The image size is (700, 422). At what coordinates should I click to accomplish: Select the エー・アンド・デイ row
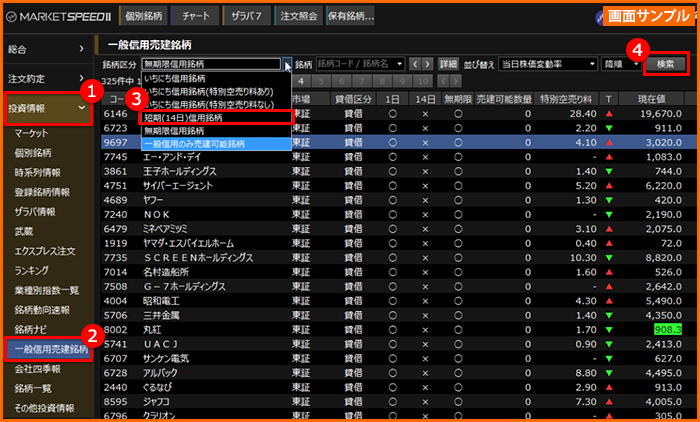(x=400, y=157)
